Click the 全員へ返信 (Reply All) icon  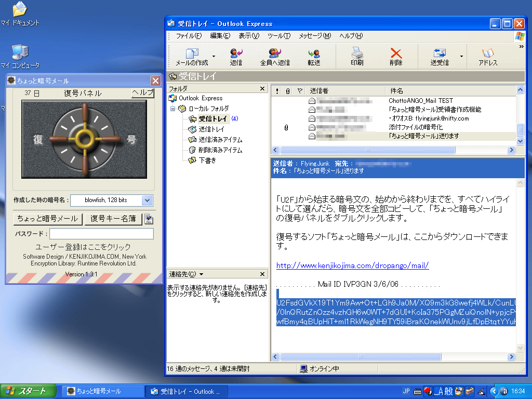pyautogui.click(x=275, y=56)
